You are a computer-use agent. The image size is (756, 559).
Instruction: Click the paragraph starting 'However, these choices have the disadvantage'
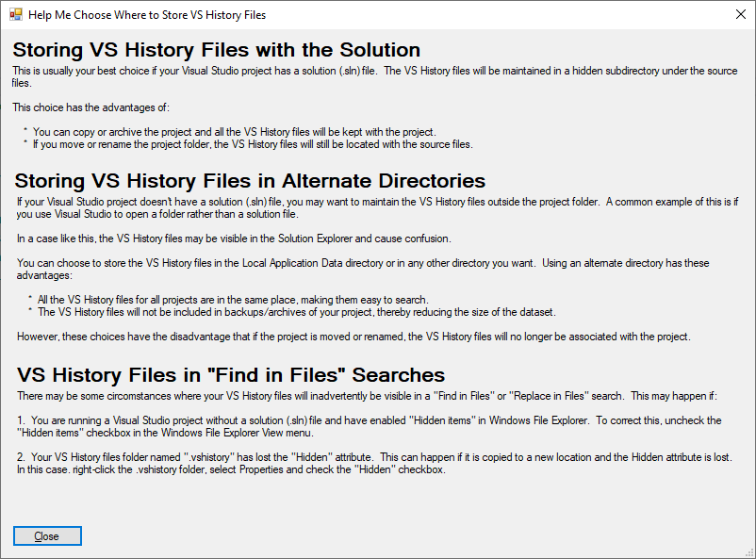[x=353, y=337]
